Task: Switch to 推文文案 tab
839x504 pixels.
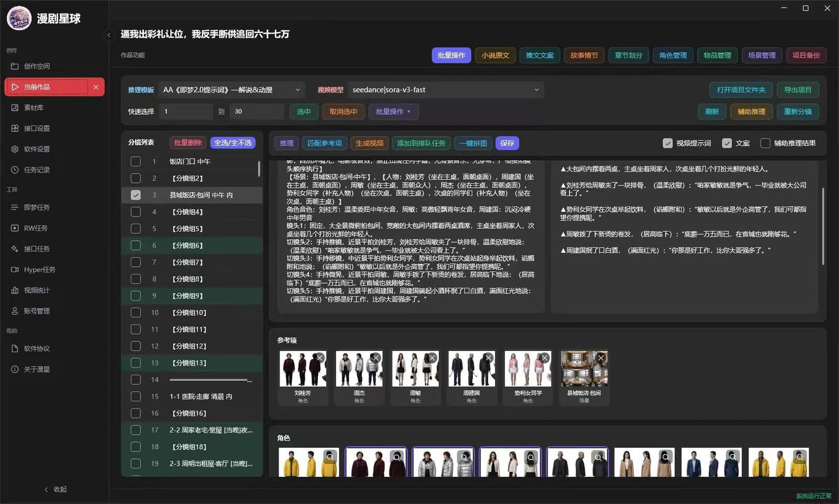Action: [x=540, y=55]
